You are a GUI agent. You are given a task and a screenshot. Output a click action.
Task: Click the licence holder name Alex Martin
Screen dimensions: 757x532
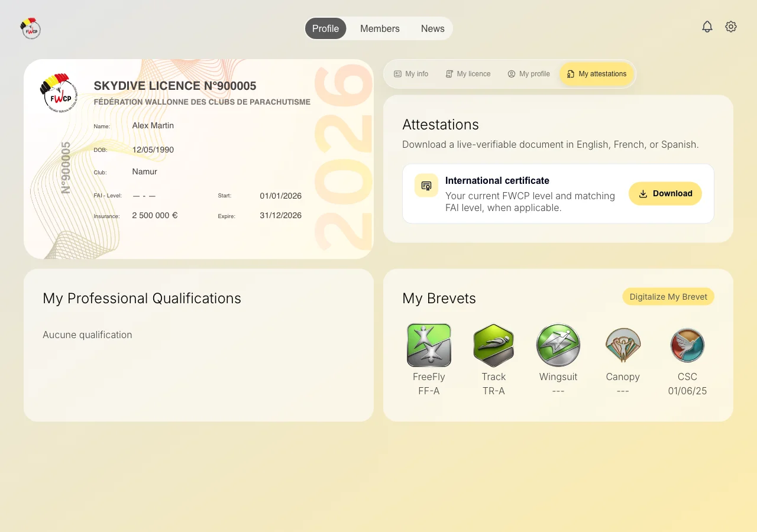(x=153, y=125)
